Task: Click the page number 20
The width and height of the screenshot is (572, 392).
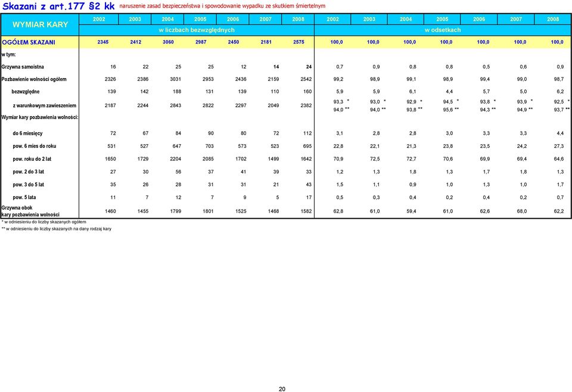Action: (282, 389)
